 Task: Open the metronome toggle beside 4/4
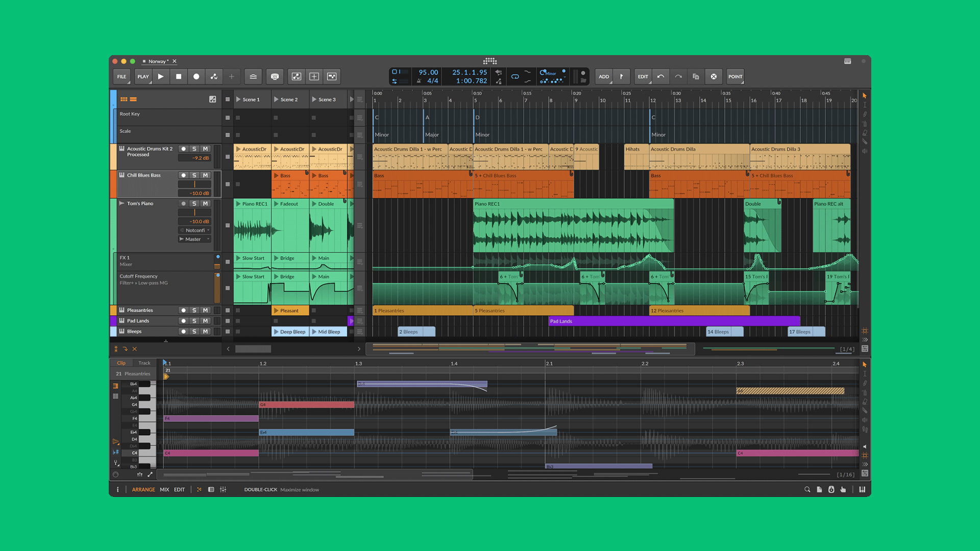click(419, 81)
